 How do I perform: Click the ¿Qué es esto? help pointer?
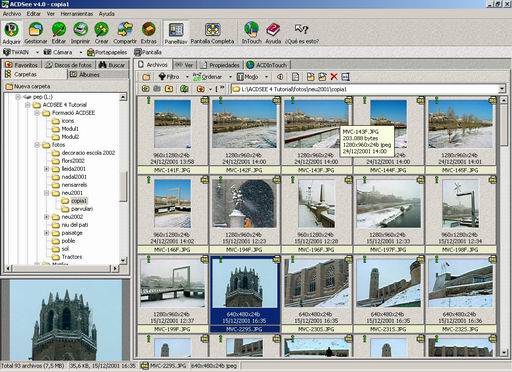coord(302,33)
